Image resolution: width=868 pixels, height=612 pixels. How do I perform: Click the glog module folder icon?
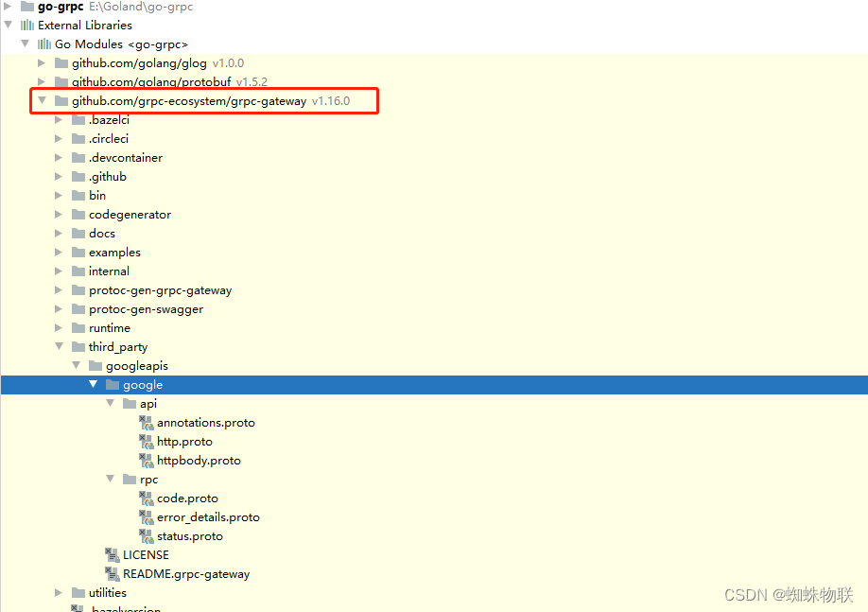(61, 63)
